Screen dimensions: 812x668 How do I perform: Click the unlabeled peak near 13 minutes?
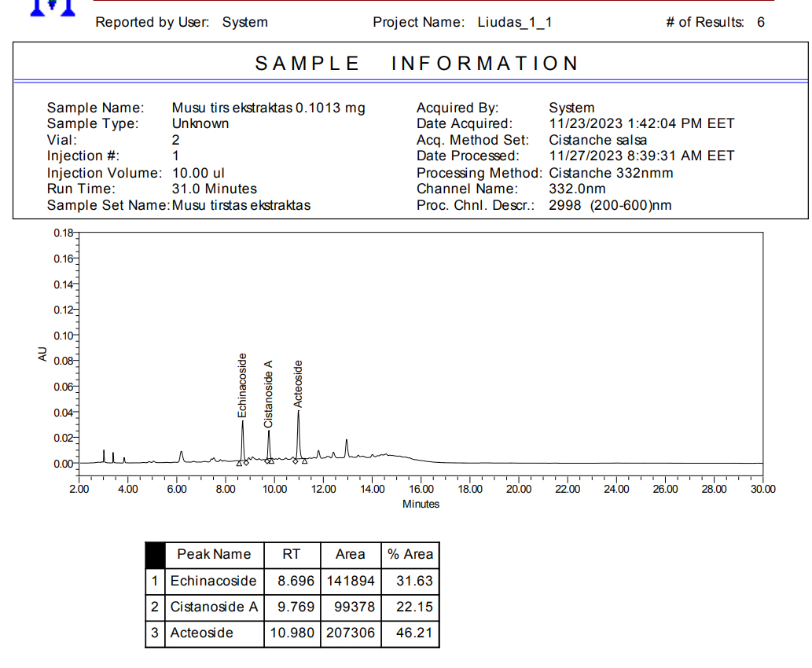click(x=347, y=445)
